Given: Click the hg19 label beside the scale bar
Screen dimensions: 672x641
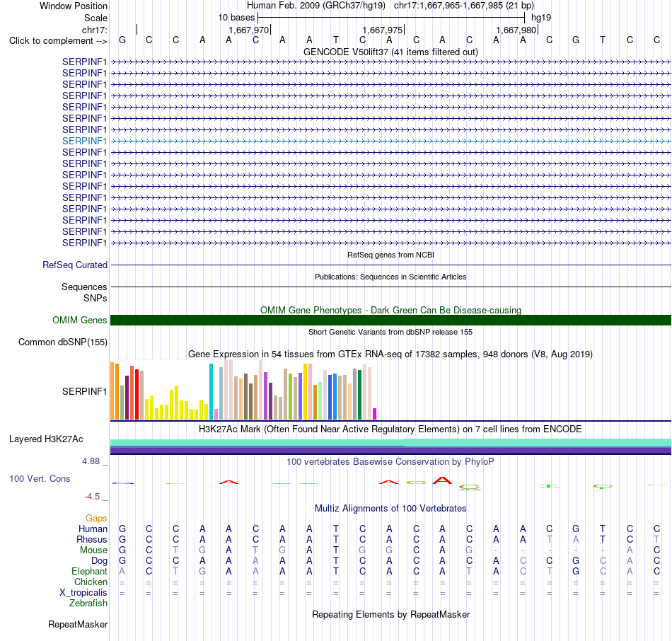Looking at the screenshot, I should click(541, 18).
